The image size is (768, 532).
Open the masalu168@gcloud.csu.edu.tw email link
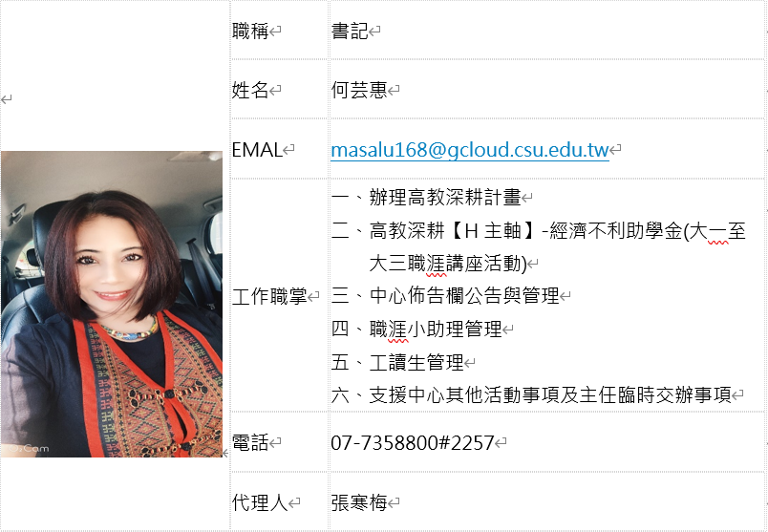click(x=470, y=150)
